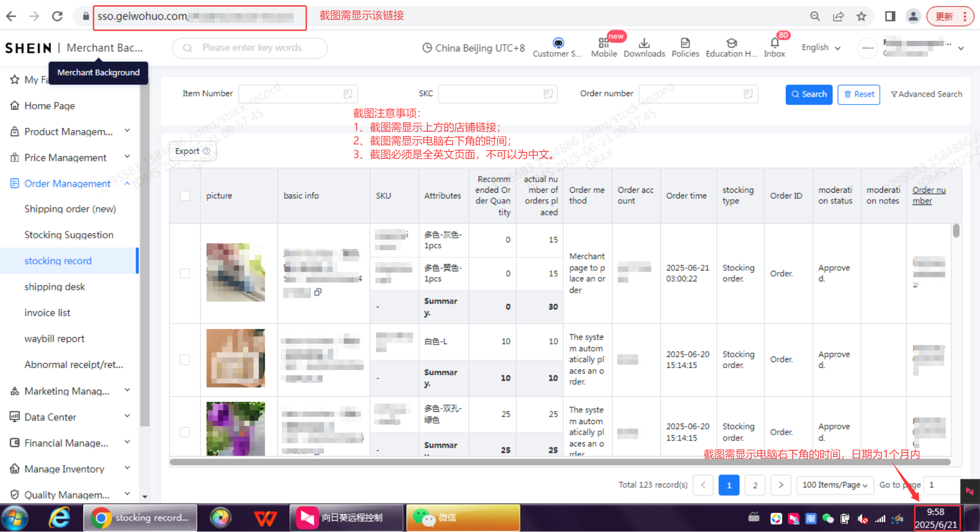Open Customer Service from top navigation

click(557, 46)
